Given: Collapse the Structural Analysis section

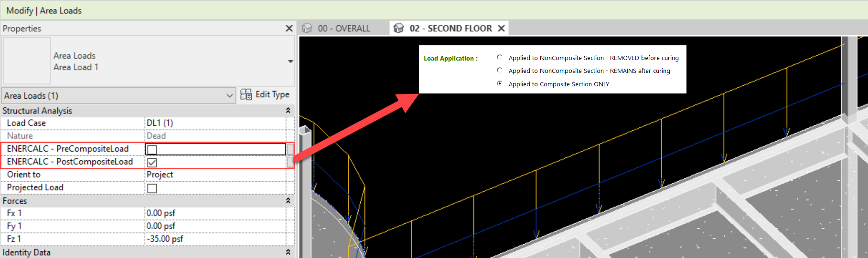Looking at the screenshot, I should 288,111.
